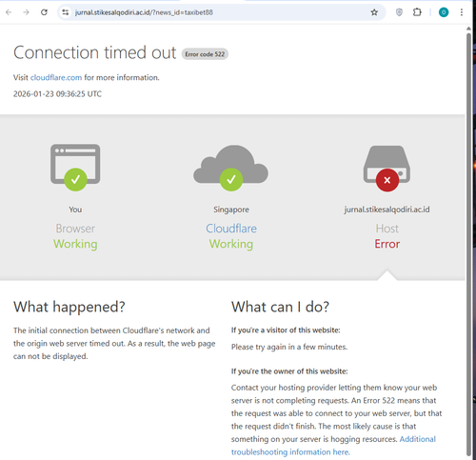Click the timestamp 2026-01-23 09:36:25 UTC

(57, 94)
